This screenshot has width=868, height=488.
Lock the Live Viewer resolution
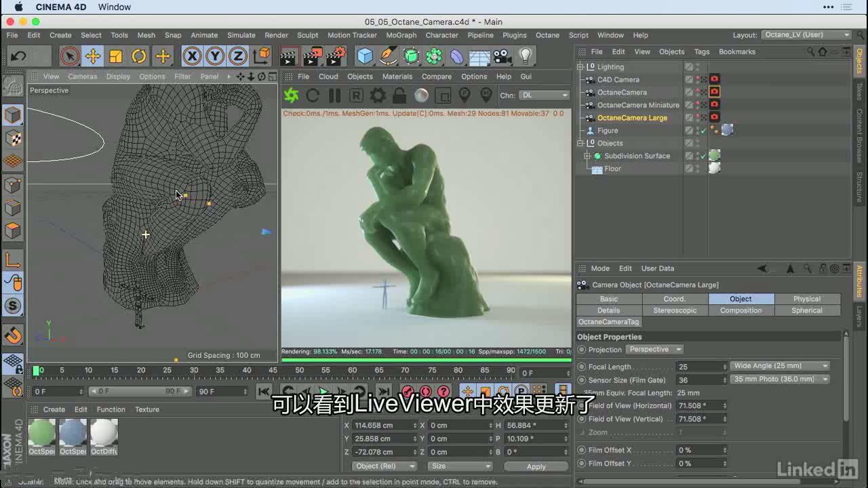tap(399, 95)
